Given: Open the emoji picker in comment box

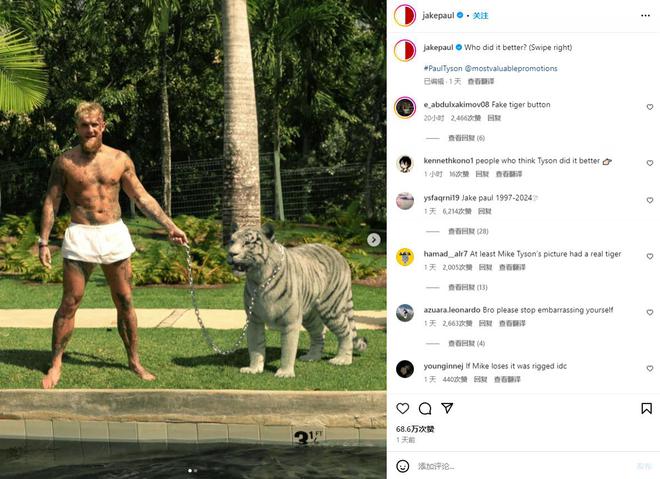Looking at the screenshot, I should point(403,466).
